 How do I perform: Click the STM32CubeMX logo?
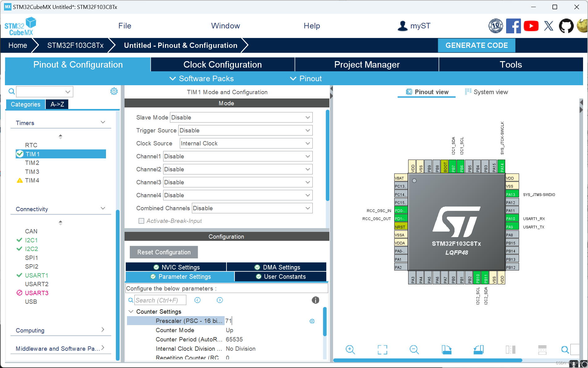(20, 26)
